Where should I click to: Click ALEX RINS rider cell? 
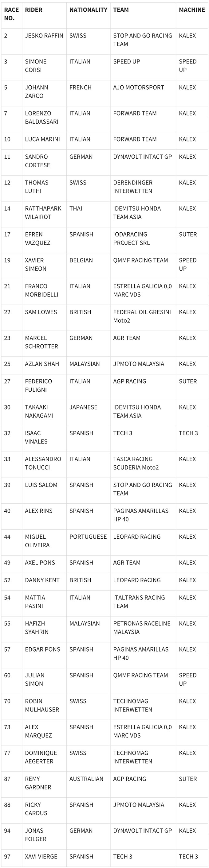44,517
